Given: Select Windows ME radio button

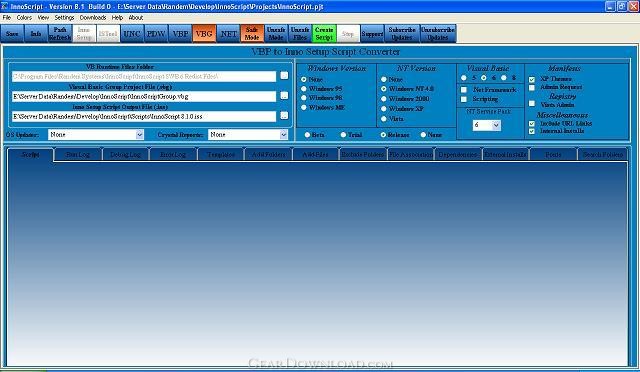Looking at the screenshot, I should (304, 107).
